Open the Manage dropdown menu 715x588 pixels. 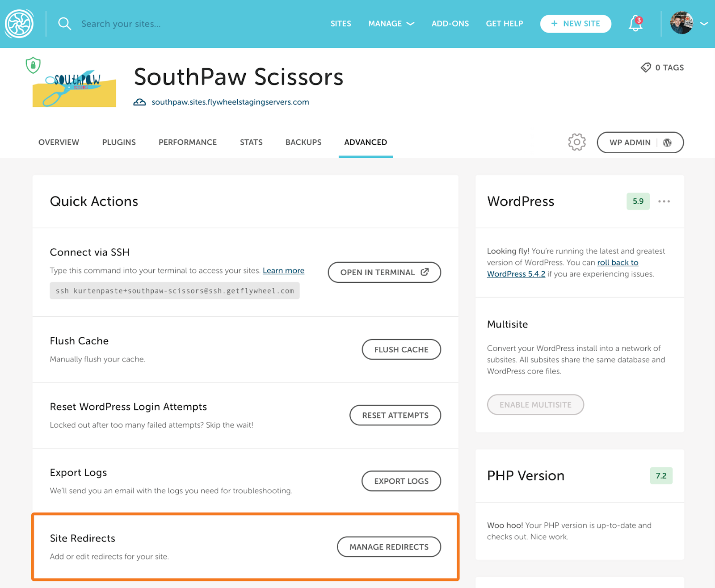point(391,24)
